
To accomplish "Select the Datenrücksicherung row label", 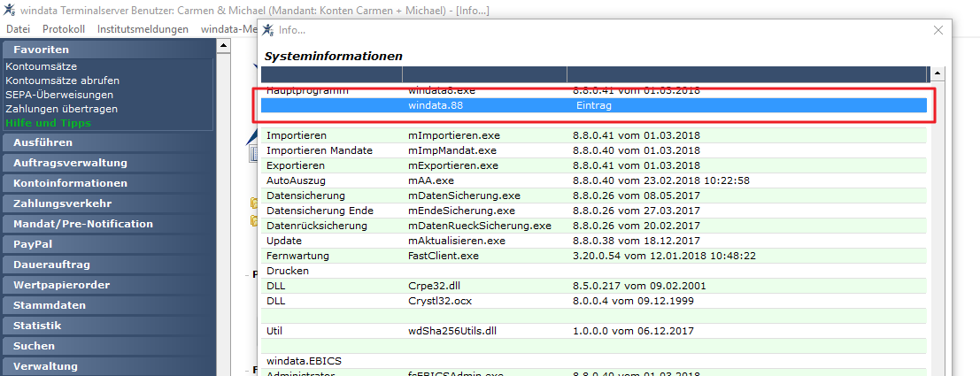I will (317, 226).
